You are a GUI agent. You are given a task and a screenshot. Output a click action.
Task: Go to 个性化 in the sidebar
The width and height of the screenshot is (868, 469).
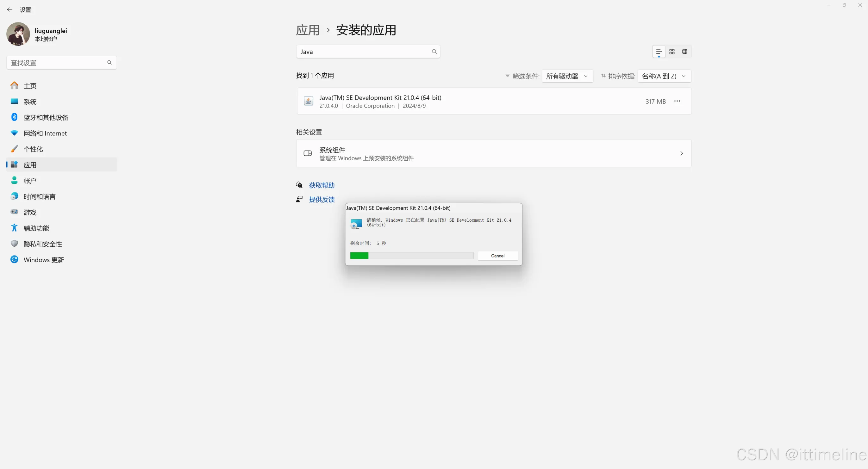33,149
